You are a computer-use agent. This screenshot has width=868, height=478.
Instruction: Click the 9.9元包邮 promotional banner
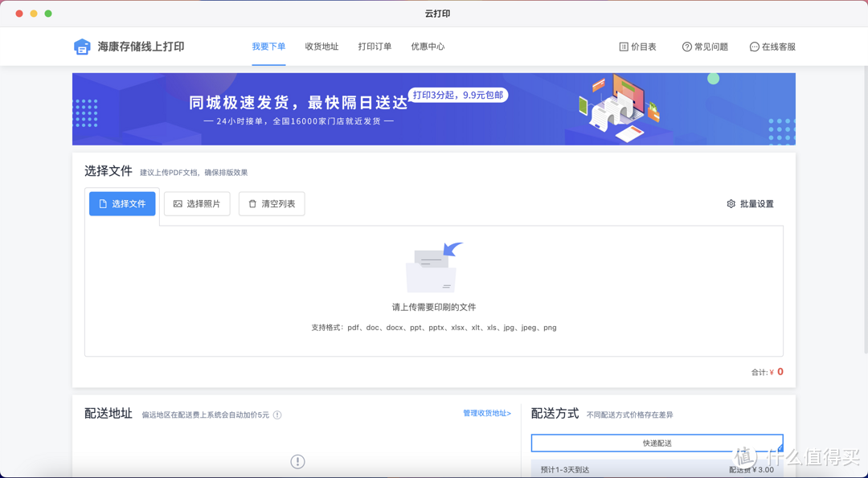458,94
